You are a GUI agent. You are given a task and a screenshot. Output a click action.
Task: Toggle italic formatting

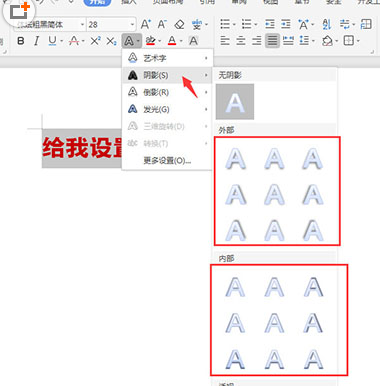(x=36, y=41)
